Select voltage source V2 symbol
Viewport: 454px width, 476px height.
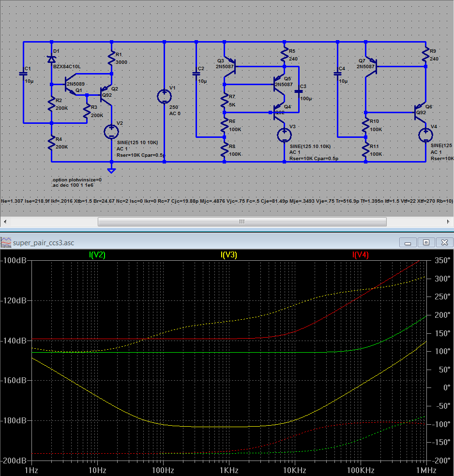click(x=111, y=132)
